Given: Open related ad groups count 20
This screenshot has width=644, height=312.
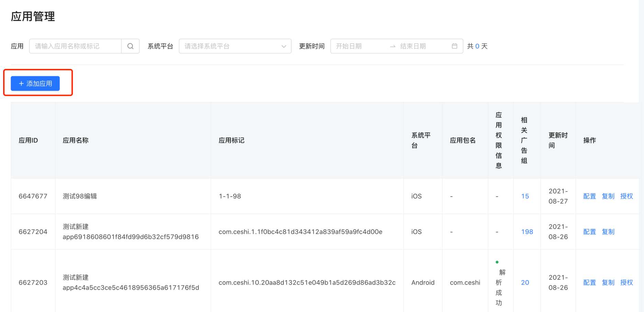Looking at the screenshot, I should tap(525, 283).
